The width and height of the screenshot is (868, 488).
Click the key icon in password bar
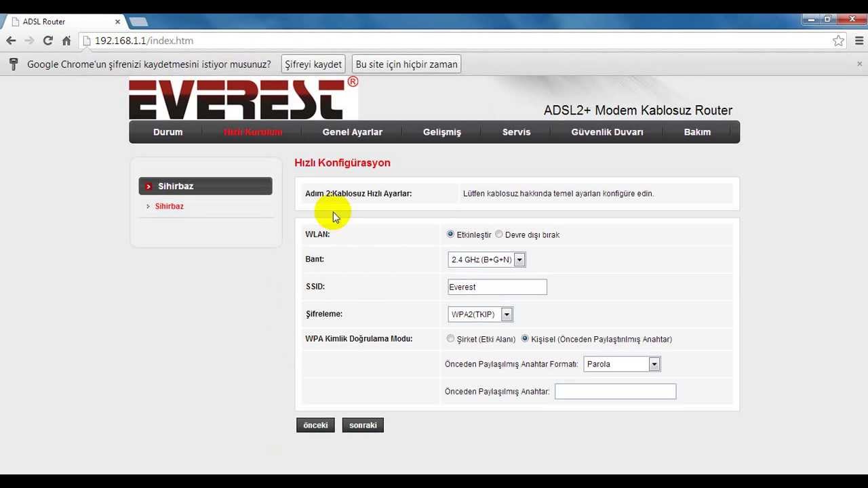point(13,64)
